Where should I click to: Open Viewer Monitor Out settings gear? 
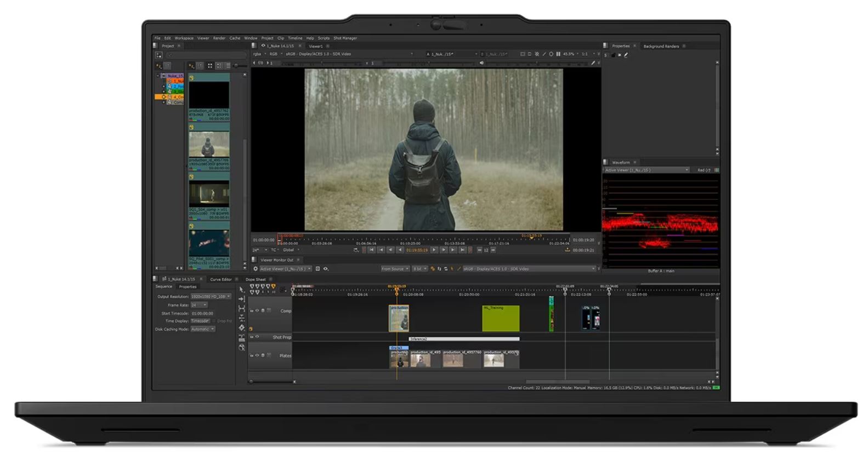point(256,269)
